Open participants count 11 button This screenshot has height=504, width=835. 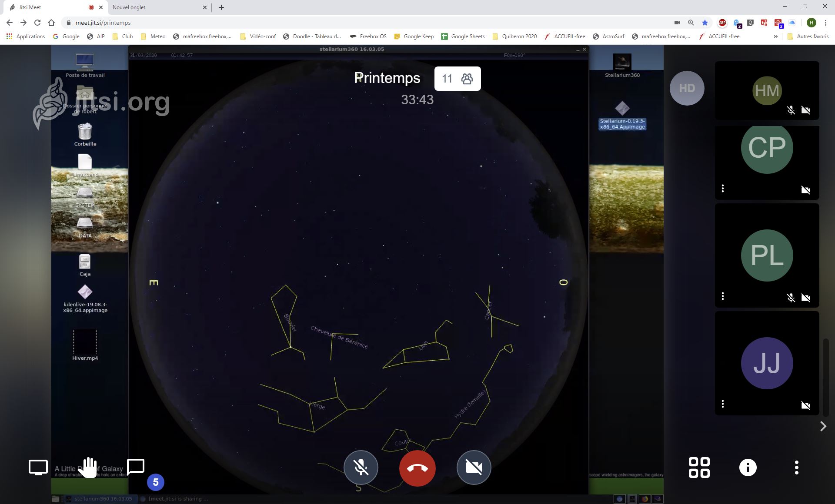[x=458, y=79]
